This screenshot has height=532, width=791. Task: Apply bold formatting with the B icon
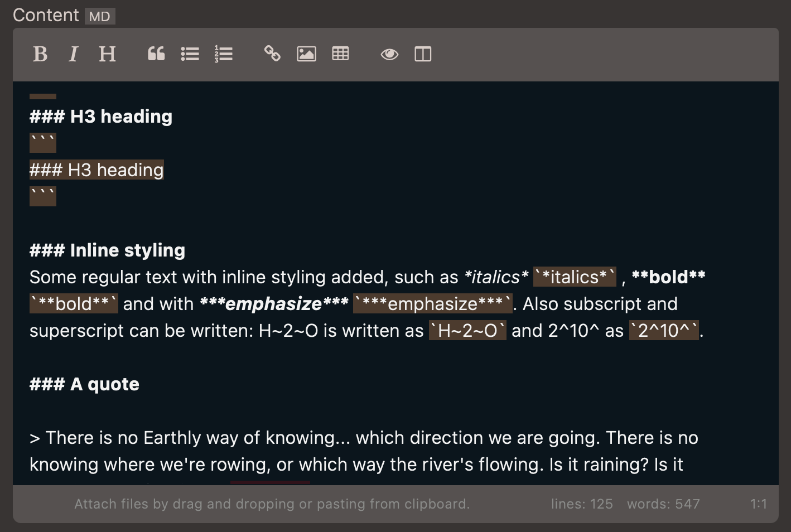click(40, 54)
